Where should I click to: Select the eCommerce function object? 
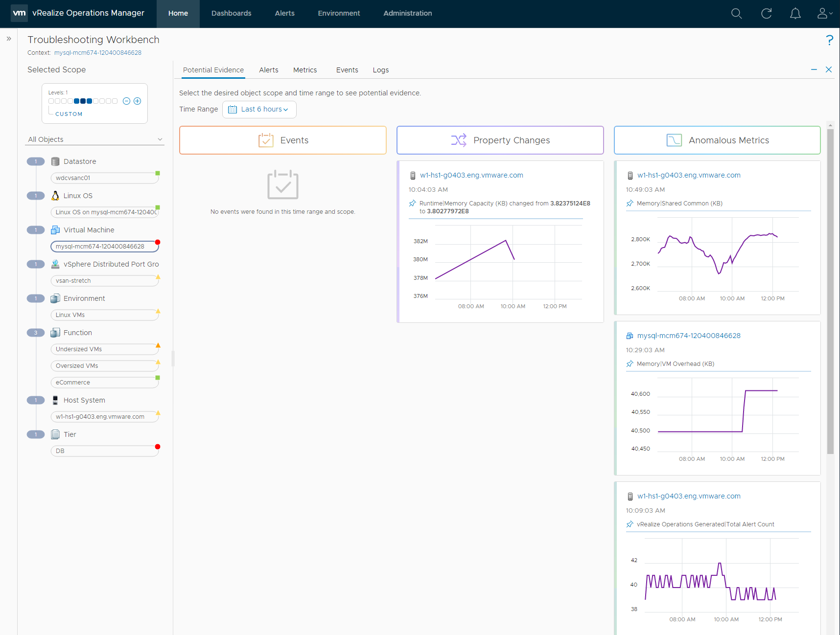(x=105, y=383)
